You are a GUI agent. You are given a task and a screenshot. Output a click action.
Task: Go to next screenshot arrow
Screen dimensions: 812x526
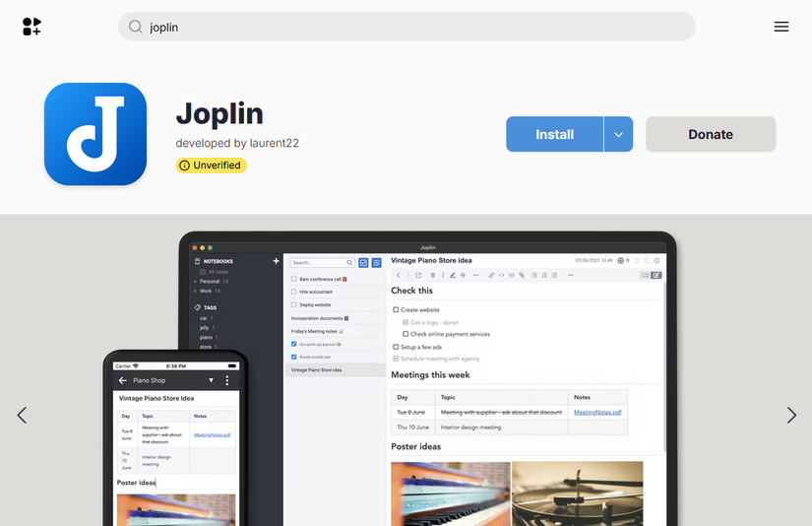pos(791,415)
